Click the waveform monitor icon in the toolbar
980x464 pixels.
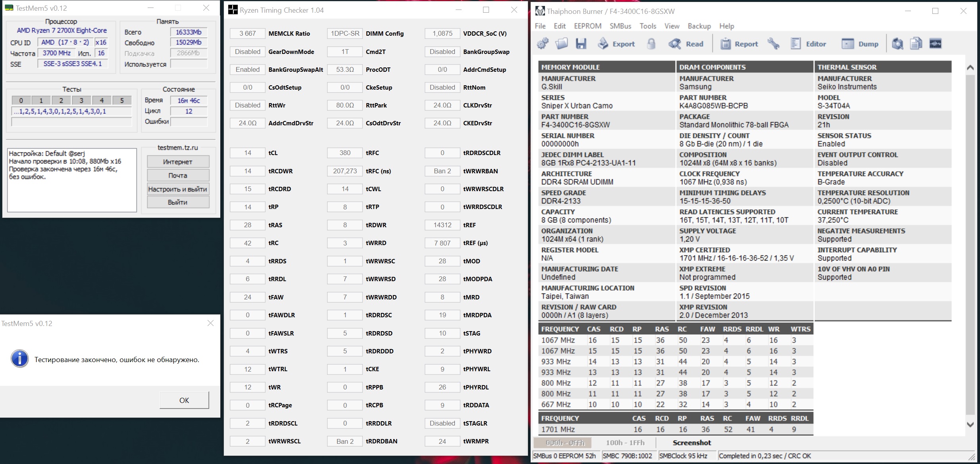pos(935,44)
